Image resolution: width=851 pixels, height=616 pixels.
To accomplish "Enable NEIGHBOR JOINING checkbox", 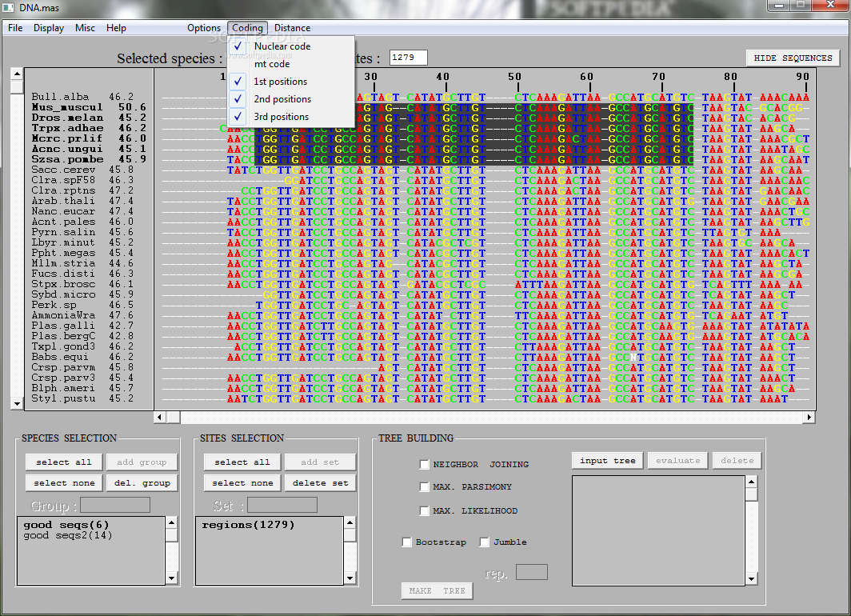I will [425, 464].
